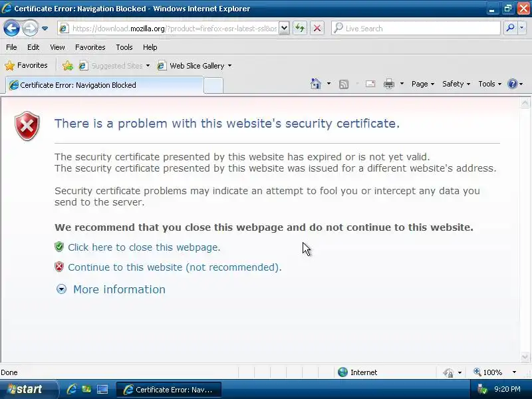Add page to Favorites Bar icon
The height and width of the screenshot is (399, 532).
[68, 65]
